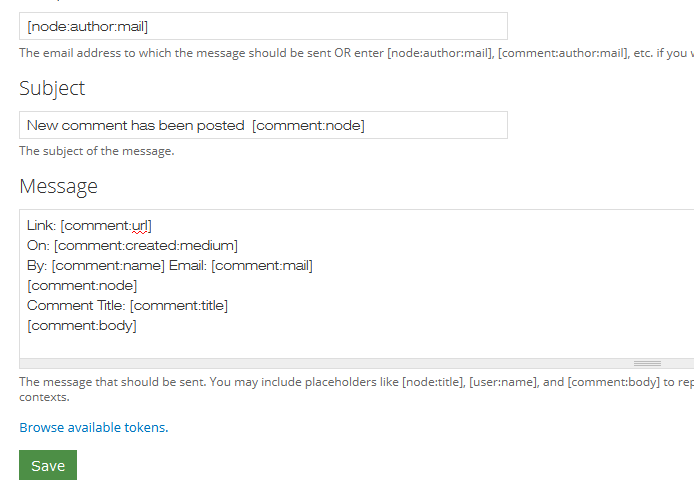Open the Browse available tokens link
This screenshot has height=494, width=694.
click(x=94, y=428)
